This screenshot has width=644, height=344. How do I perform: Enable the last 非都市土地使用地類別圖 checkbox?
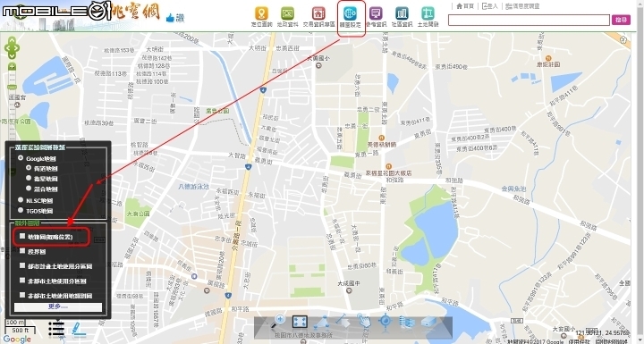point(22,295)
